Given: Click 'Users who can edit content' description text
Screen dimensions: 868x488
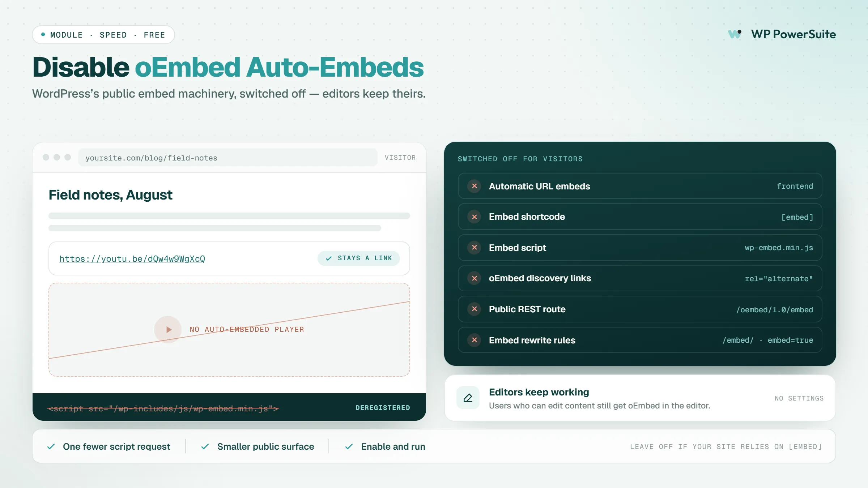Looking at the screenshot, I should (600, 406).
